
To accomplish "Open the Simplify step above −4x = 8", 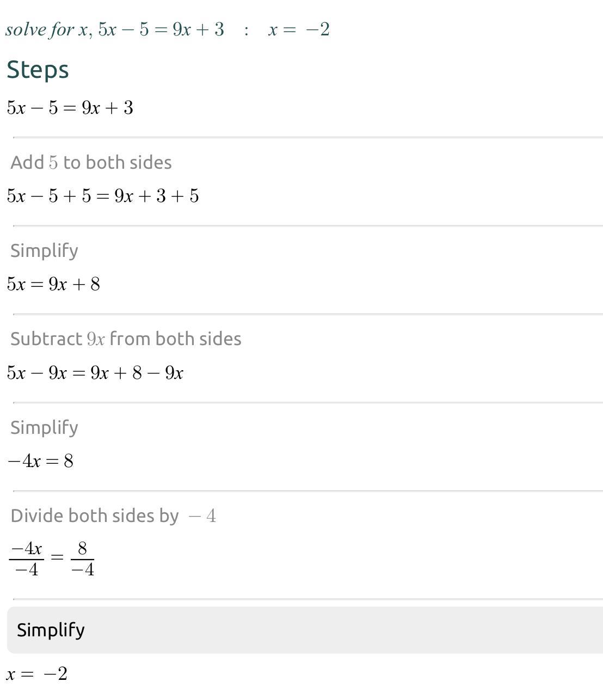I will click(x=44, y=427).
